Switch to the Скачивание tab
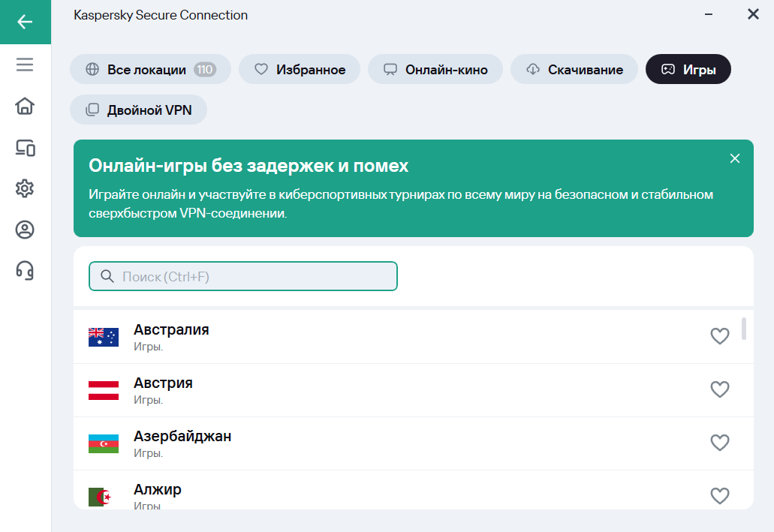Screen dimensions: 774x532 pyautogui.click(x=574, y=70)
